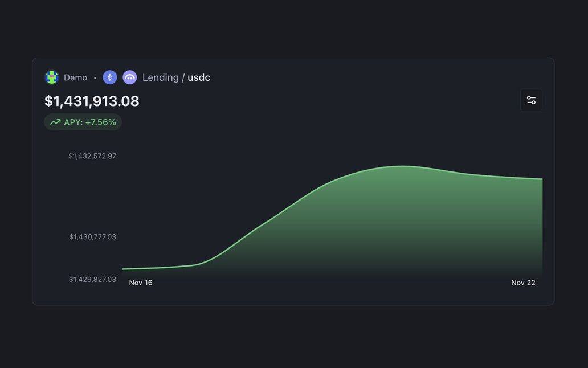Click the Lending breadcrumb label
This screenshot has height=368, width=588.
coord(160,77)
